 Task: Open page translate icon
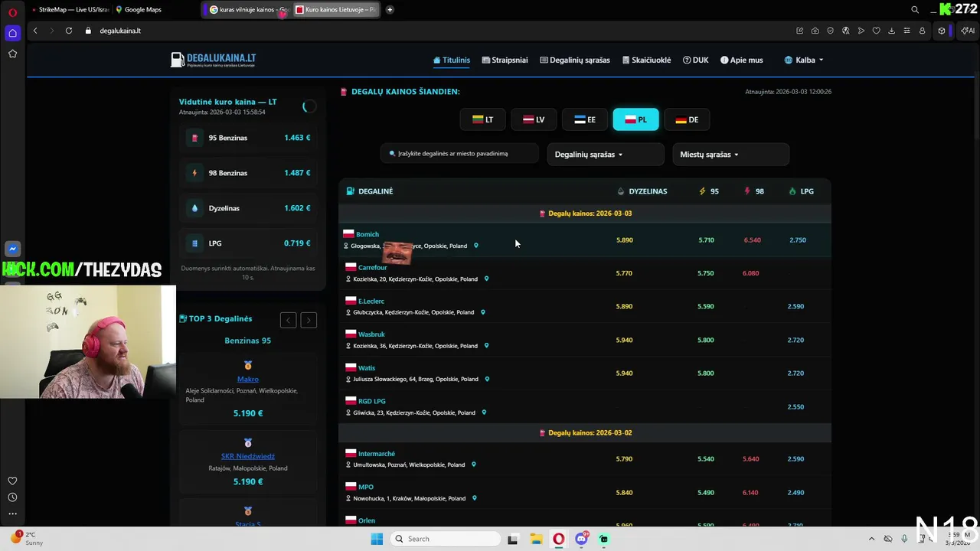coord(845,31)
